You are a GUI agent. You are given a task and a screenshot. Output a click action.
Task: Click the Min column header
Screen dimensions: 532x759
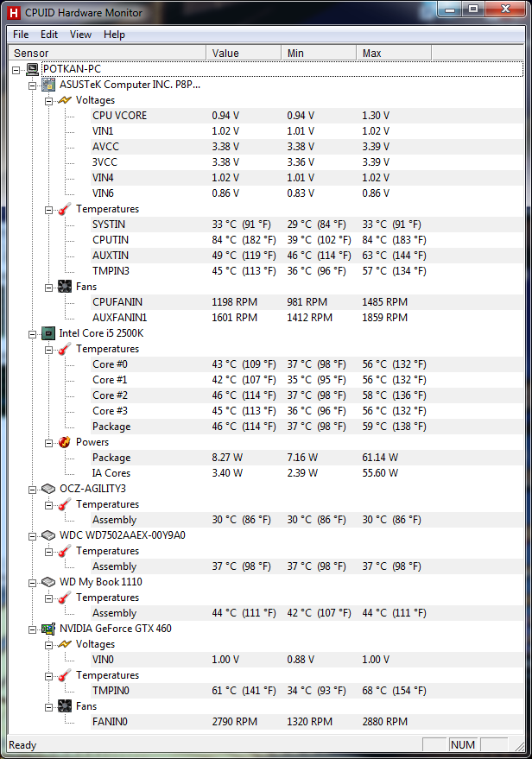point(319,53)
